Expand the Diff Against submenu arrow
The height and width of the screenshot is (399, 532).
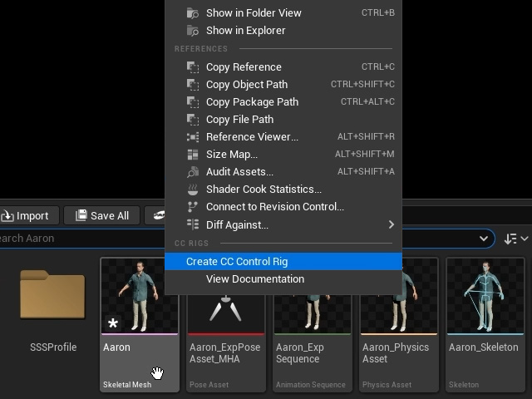(x=392, y=224)
